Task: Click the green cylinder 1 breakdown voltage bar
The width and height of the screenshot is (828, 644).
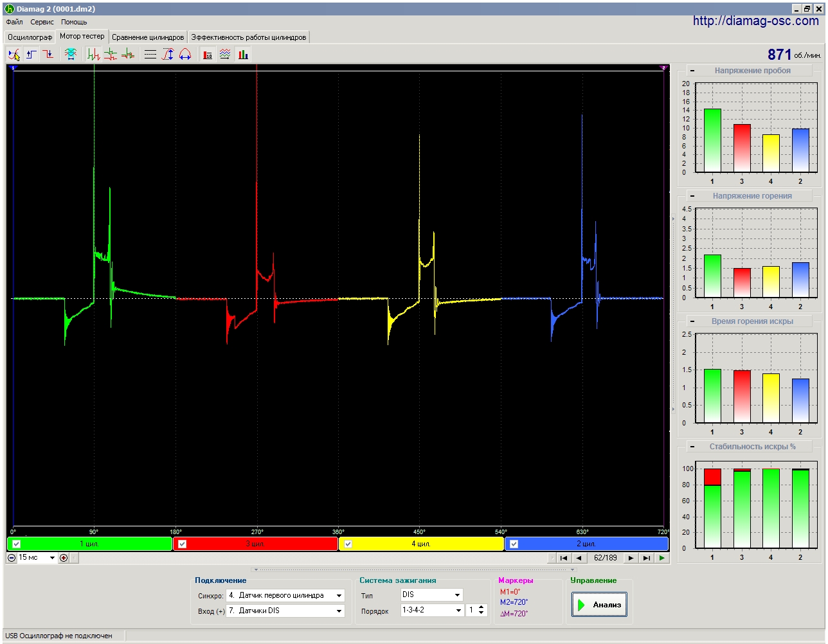Action: coord(712,140)
